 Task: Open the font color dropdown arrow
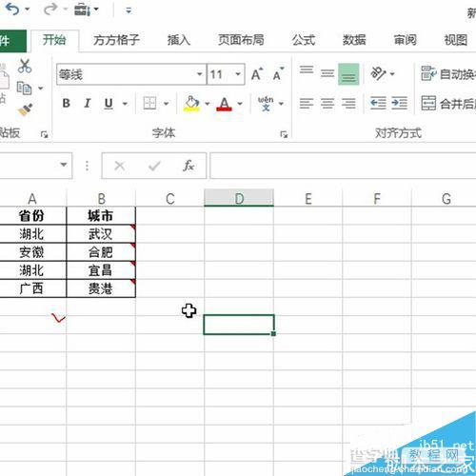coord(240,104)
